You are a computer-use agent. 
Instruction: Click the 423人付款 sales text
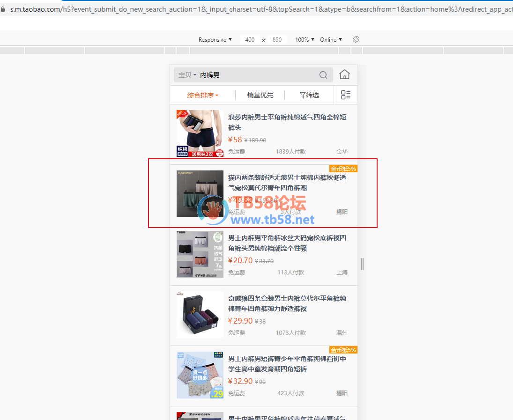pos(290,393)
